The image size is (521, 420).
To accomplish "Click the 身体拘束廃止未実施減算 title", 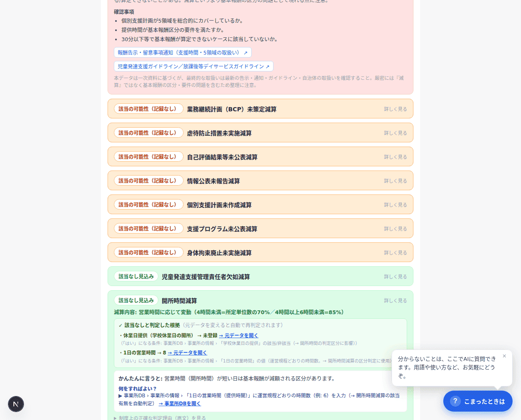I will click(x=219, y=253).
